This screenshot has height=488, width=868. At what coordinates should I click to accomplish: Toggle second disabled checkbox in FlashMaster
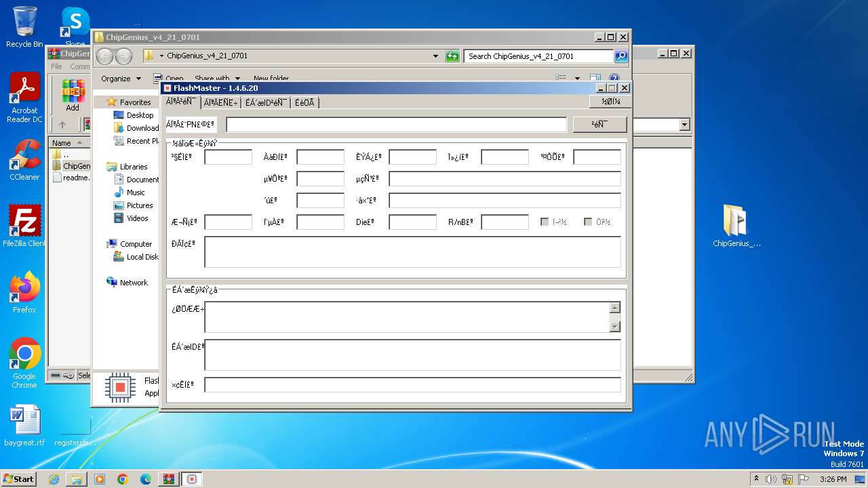(x=588, y=222)
